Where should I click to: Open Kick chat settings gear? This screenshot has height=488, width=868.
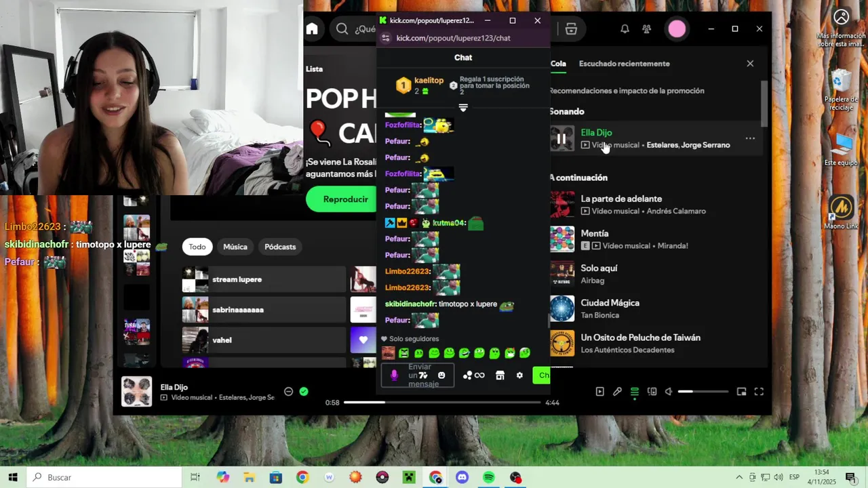[x=519, y=375]
